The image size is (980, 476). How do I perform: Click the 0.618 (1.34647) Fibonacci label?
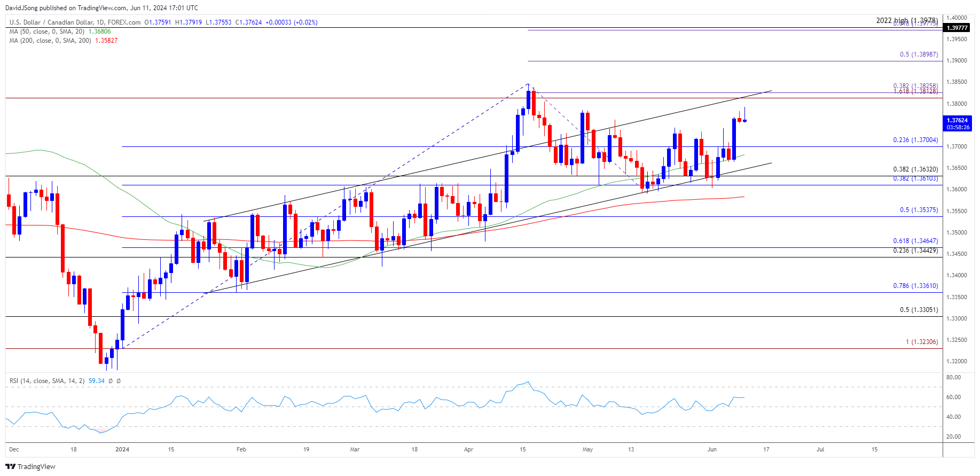[x=915, y=241]
